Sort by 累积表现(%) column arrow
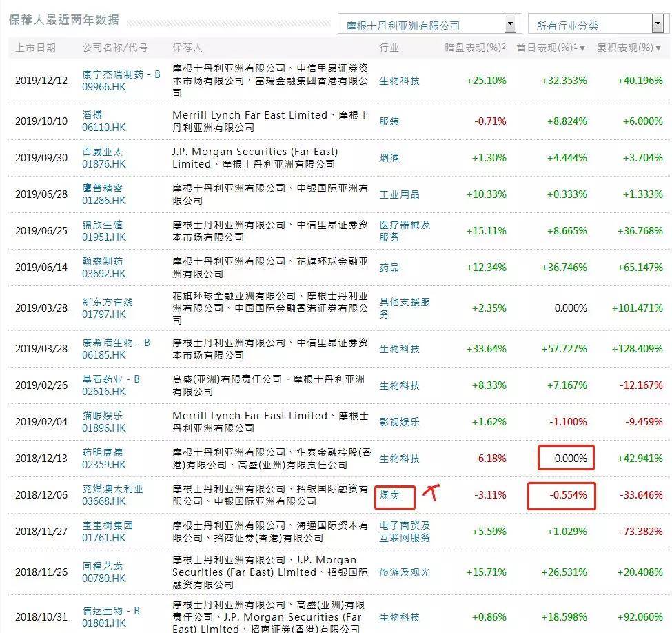672x633 pixels. tap(658, 48)
